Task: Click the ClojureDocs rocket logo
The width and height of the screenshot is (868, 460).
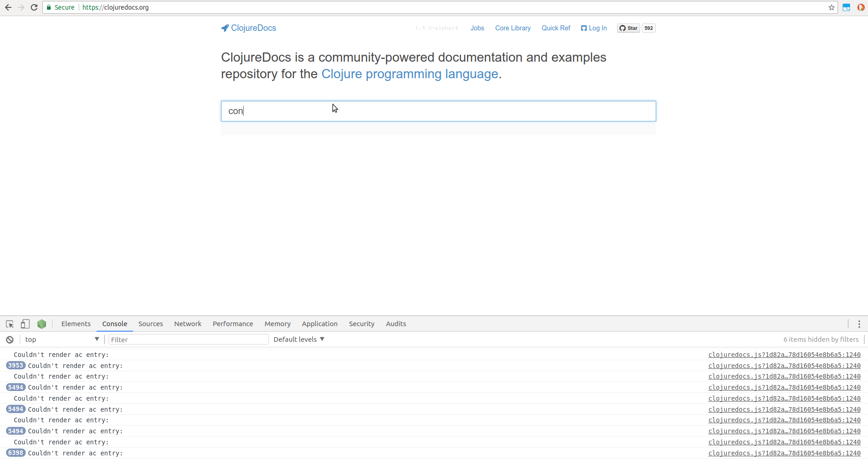Action: pyautogui.click(x=225, y=28)
